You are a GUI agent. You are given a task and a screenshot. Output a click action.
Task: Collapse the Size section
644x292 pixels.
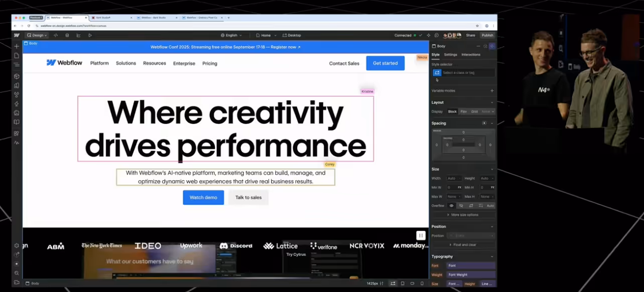492,169
